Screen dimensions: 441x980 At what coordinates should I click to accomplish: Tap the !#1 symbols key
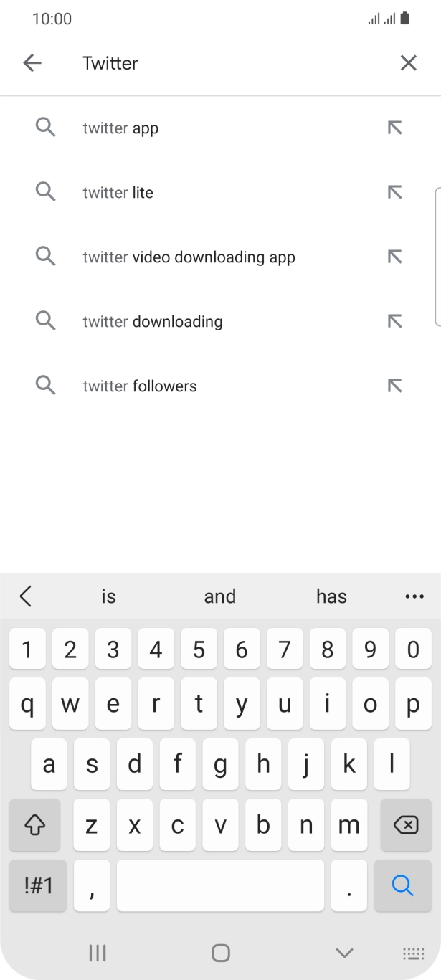pyautogui.click(x=37, y=885)
